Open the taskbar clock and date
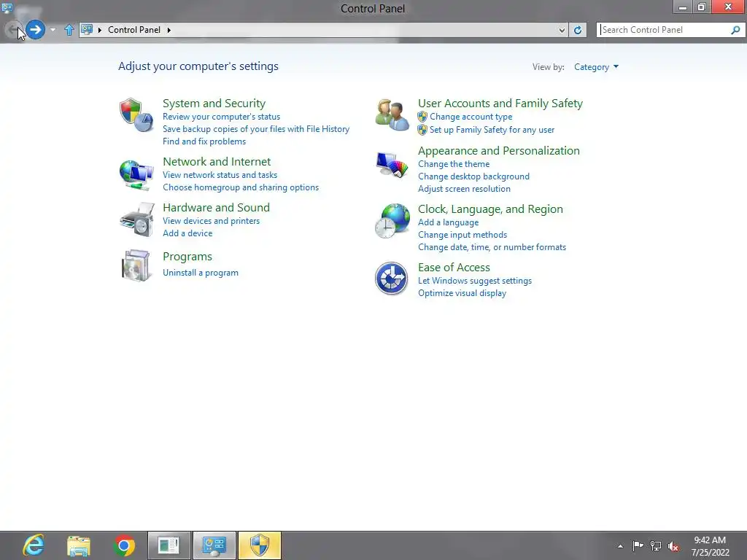This screenshot has height=560, width=747. [x=710, y=546]
